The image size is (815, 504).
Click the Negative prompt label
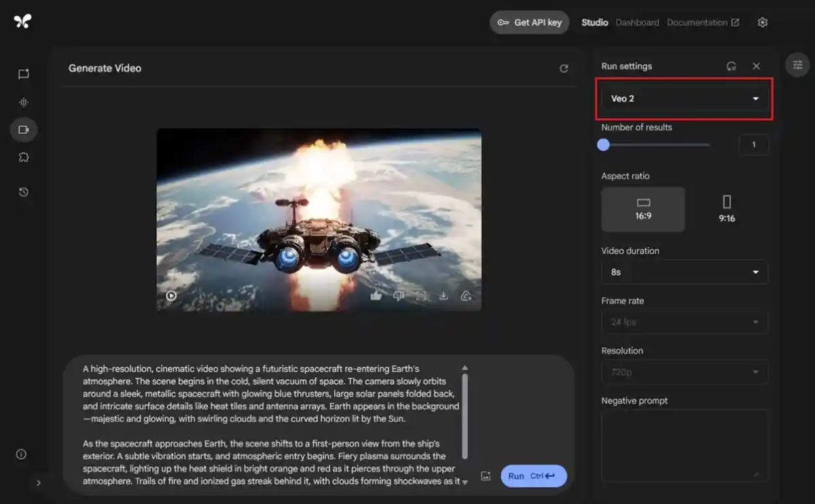634,401
